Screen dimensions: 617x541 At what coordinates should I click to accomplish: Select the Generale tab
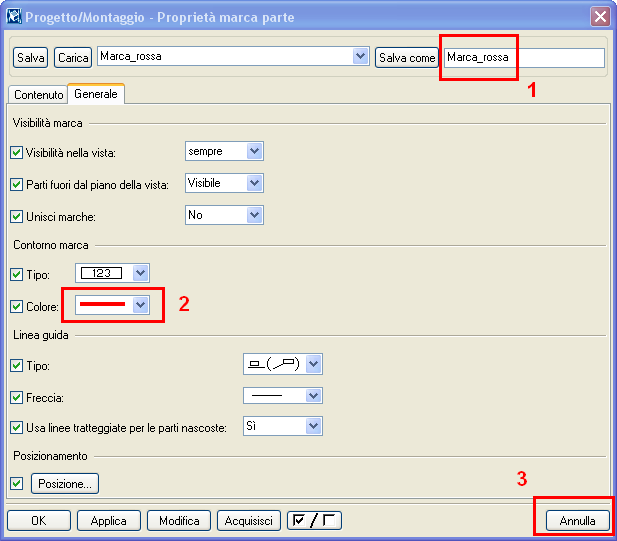(x=96, y=94)
